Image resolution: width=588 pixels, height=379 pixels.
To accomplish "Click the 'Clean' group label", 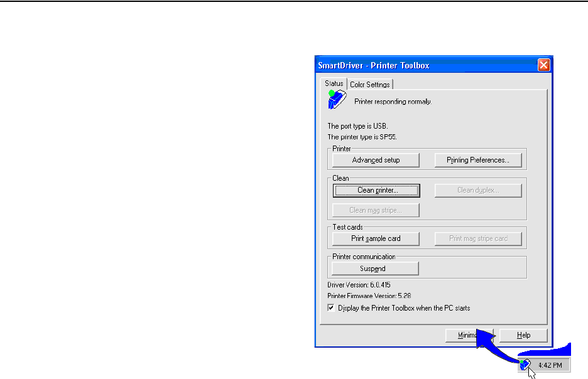I will (x=340, y=178).
